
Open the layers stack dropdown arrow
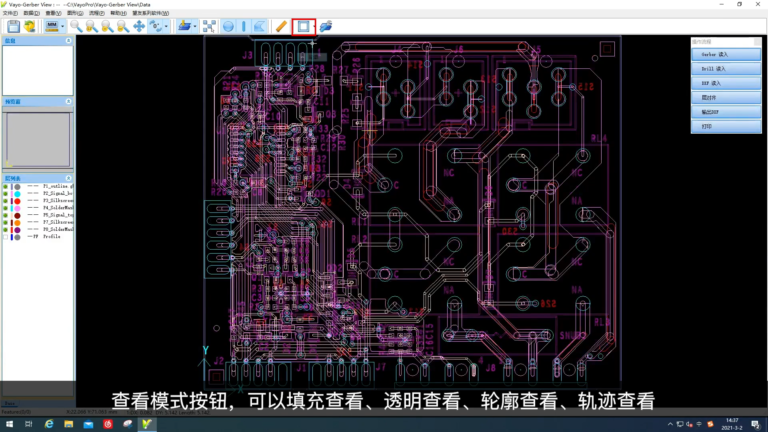195,26
